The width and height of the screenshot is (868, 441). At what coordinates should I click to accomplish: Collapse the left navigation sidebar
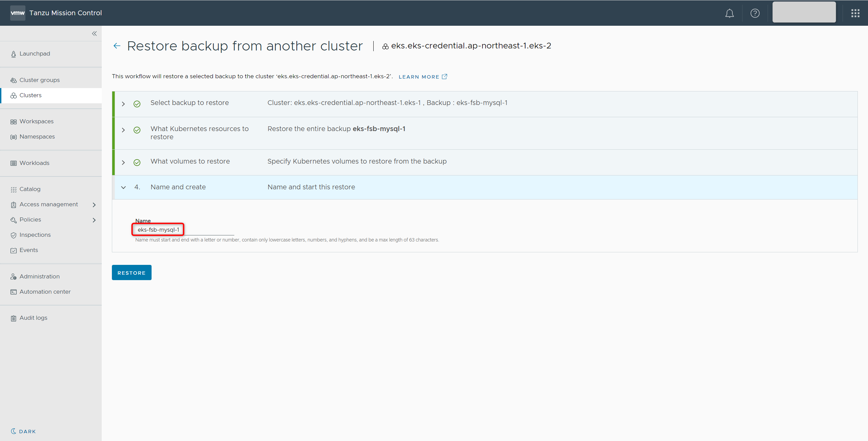[94, 34]
